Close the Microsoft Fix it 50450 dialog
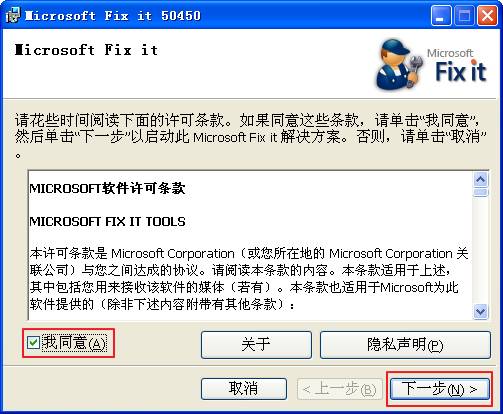 tap(487, 16)
